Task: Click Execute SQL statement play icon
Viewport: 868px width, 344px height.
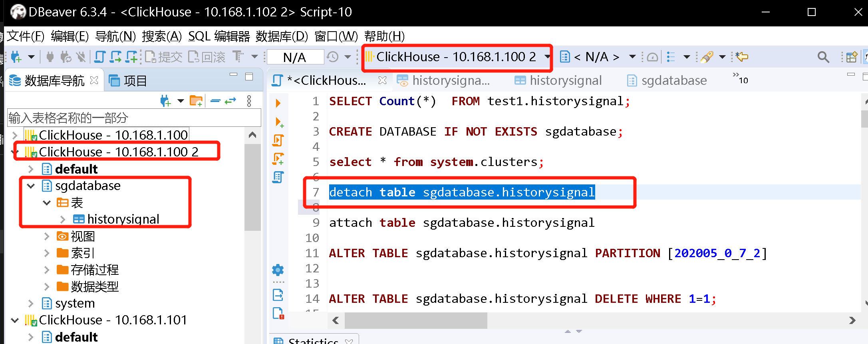Action: tap(278, 103)
